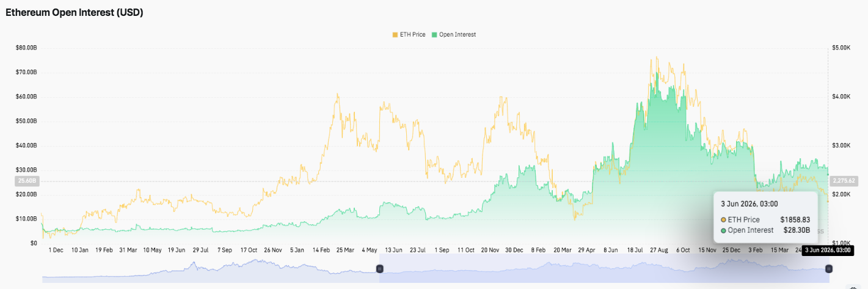Viewport: 868px width, 289px height.
Task: Click the tooltip value $28.30B
Action: (797, 230)
